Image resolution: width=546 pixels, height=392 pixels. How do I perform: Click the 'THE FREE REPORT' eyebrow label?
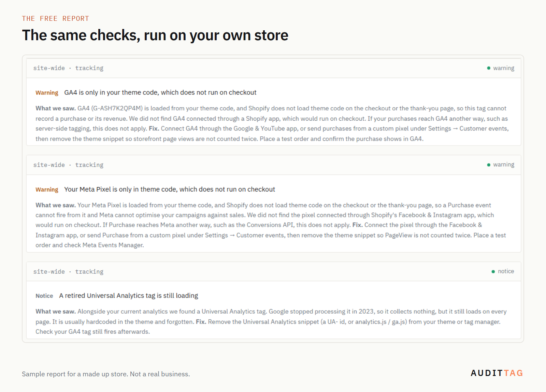(55, 19)
